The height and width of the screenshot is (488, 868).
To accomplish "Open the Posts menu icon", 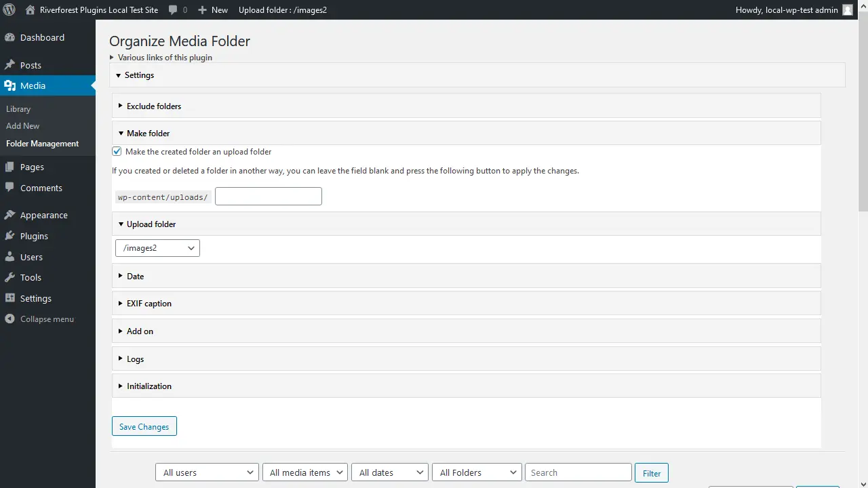I will [12, 64].
